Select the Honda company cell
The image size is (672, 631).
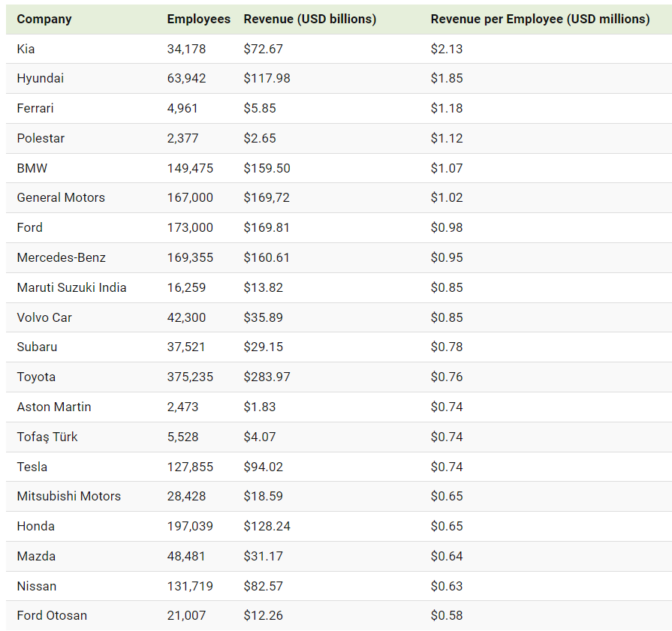[x=35, y=526]
